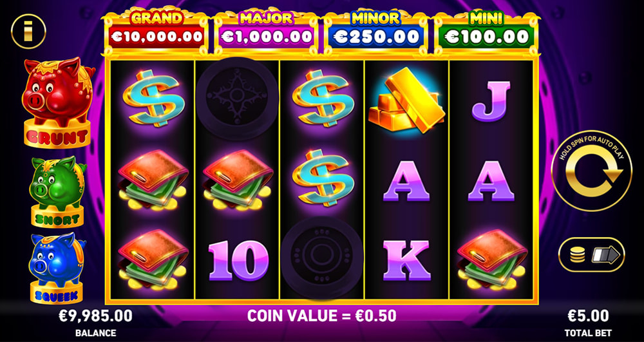Click the purple 10 symbol

[x=238, y=260]
